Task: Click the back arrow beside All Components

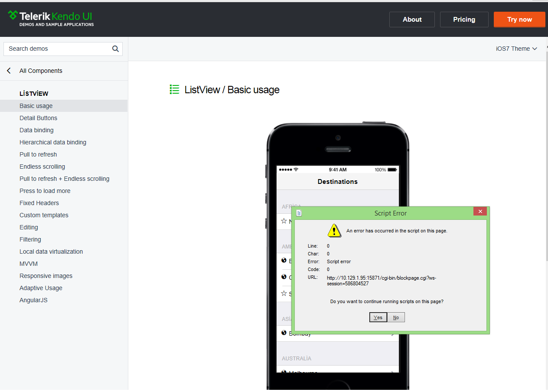Action: click(x=9, y=71)
